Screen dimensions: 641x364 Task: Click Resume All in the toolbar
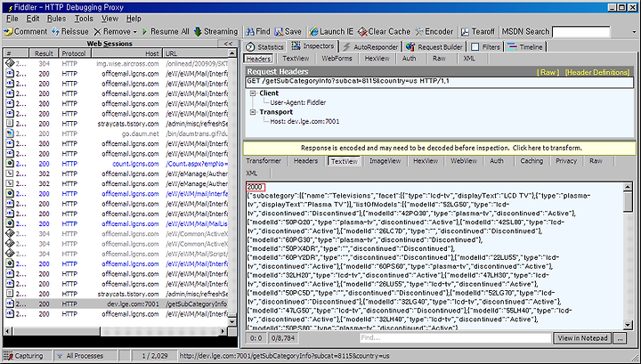pyautogui.click(x=166, y=32)
